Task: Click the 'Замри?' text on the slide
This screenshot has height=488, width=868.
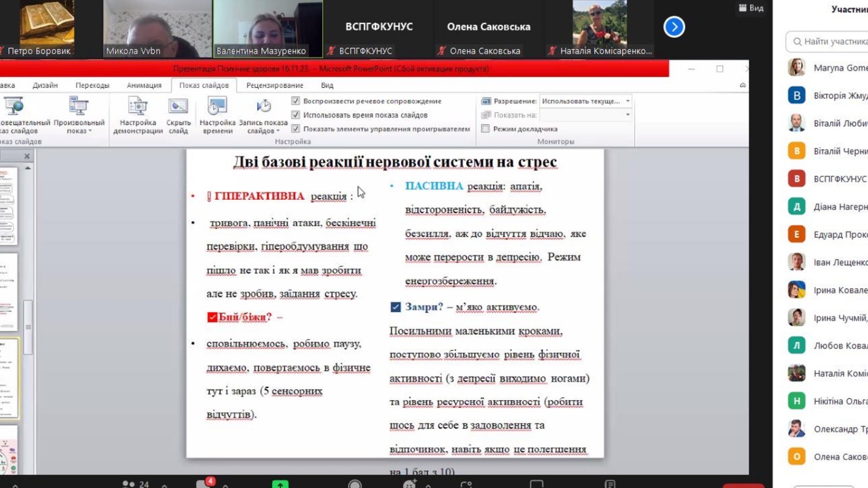Action: pos(424,307)
